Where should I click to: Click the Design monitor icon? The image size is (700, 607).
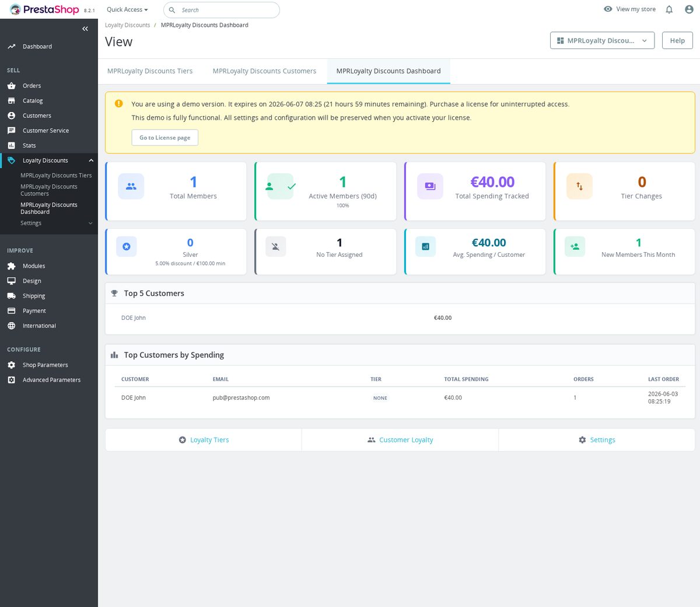[11, 281]
